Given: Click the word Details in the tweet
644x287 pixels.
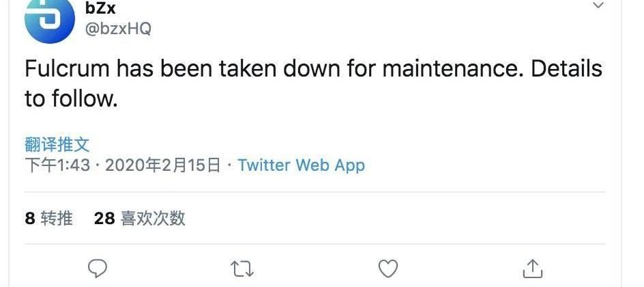Looking at the screenshot, I should click(x=567, y=68).
